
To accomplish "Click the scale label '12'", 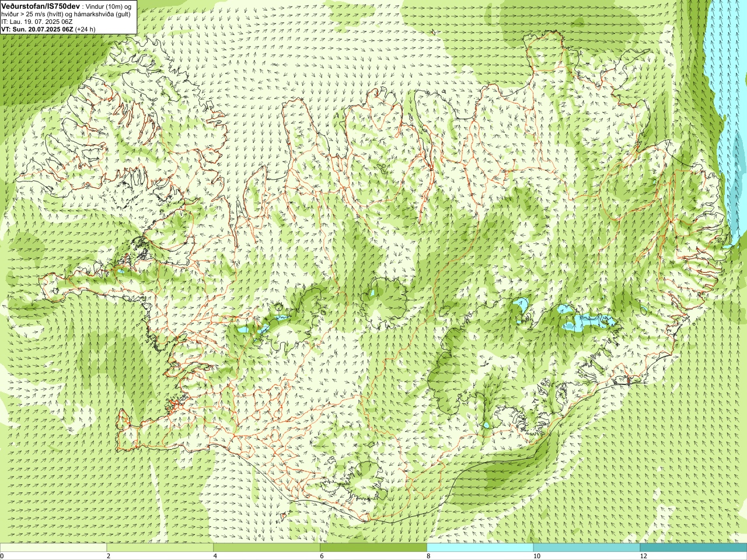I will pyautogui.click(x=644, y=556).
